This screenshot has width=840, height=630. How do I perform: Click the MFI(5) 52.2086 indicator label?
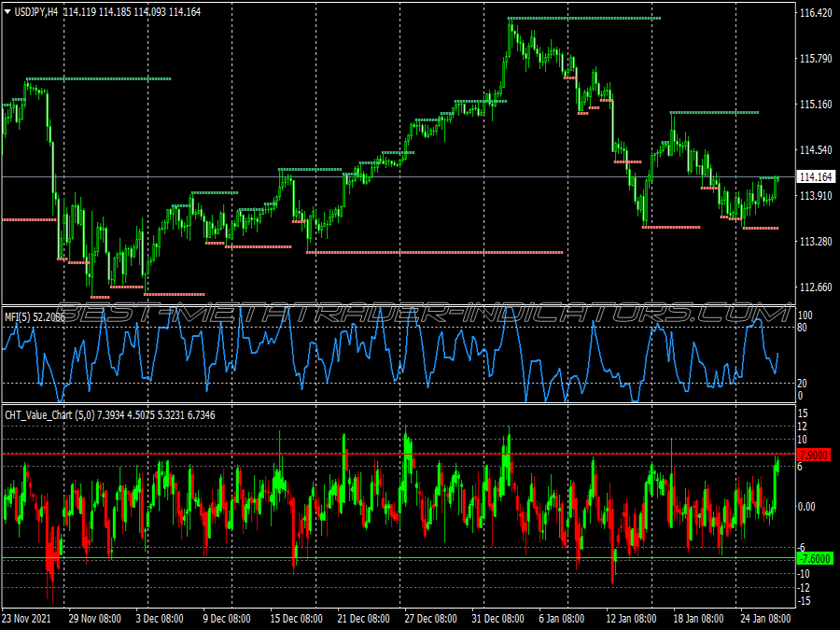35,317
